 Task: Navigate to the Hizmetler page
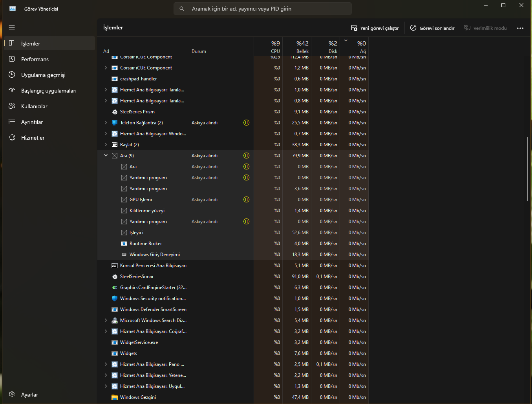pyautogui.click(x=49, y=138)
